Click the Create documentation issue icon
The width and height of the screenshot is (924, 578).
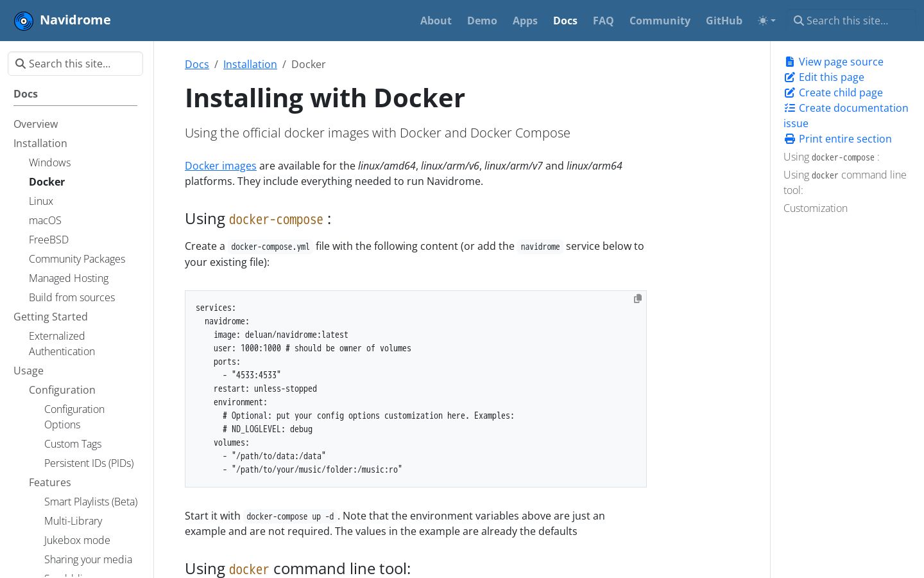click(790, 108)
